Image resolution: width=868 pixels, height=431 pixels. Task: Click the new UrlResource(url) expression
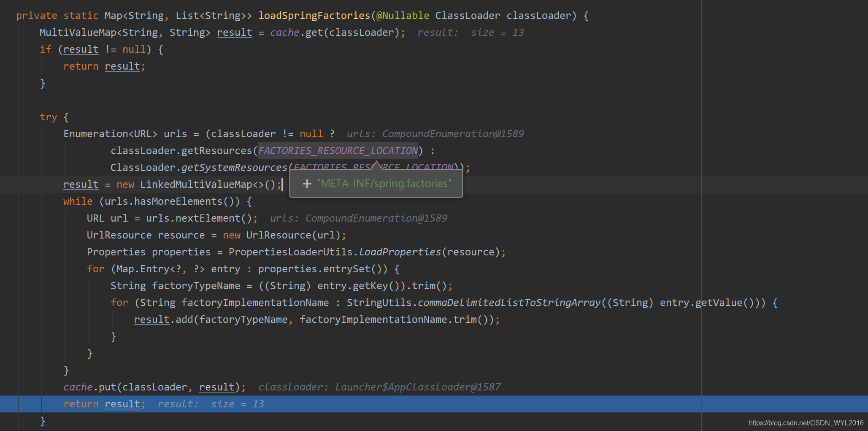(x=282, y=235)
